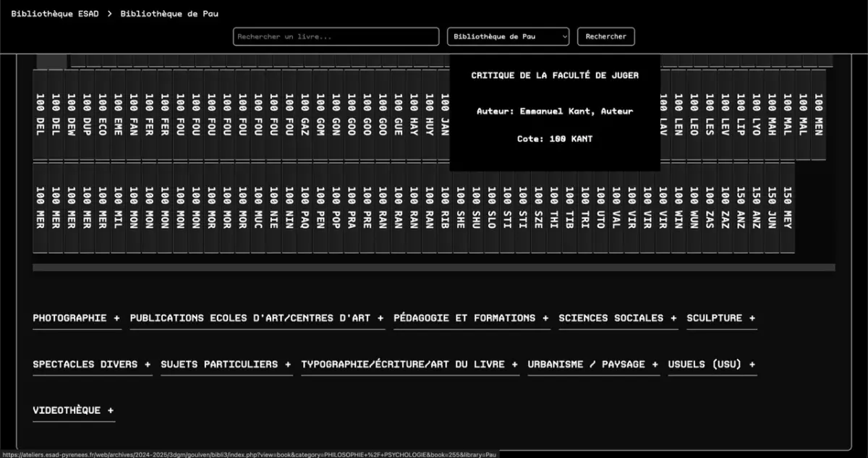Expand the SCULPTURE category section
868x458 pixels.
pos(720,318)
